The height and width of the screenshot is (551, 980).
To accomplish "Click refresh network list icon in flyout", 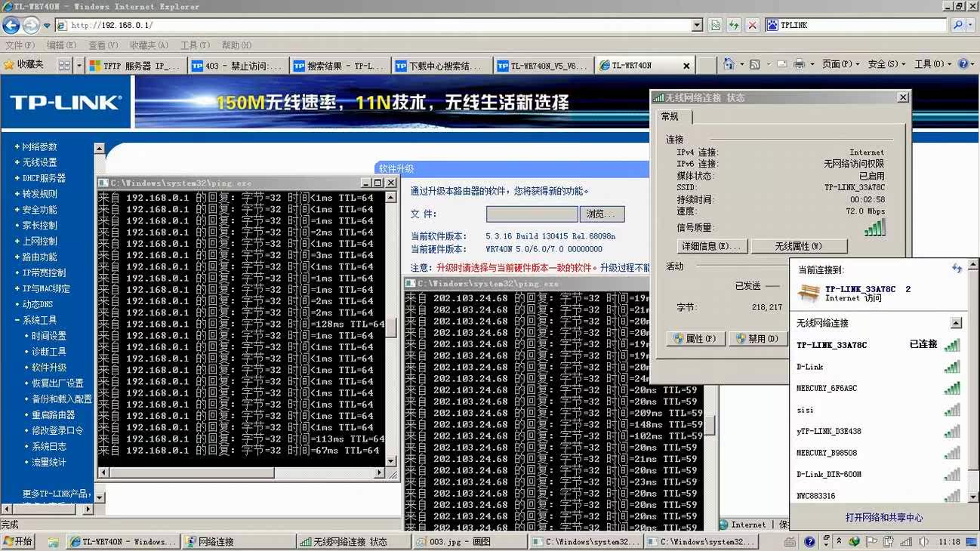I will [x=957, y=269].
